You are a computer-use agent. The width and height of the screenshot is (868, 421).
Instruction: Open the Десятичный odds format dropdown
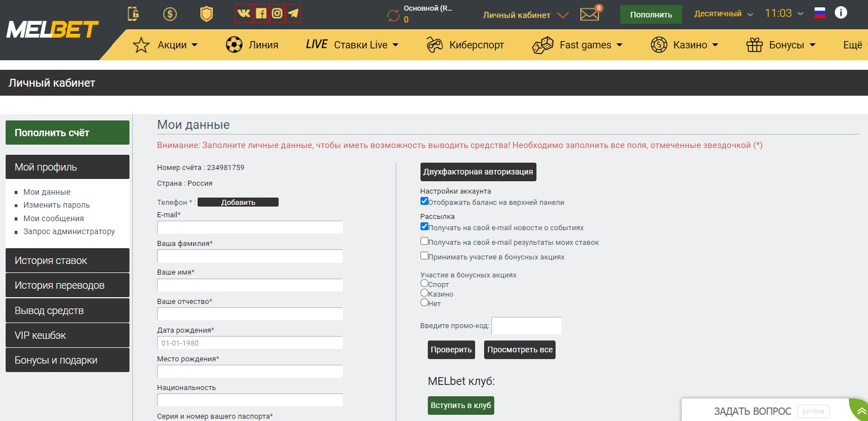724,14
